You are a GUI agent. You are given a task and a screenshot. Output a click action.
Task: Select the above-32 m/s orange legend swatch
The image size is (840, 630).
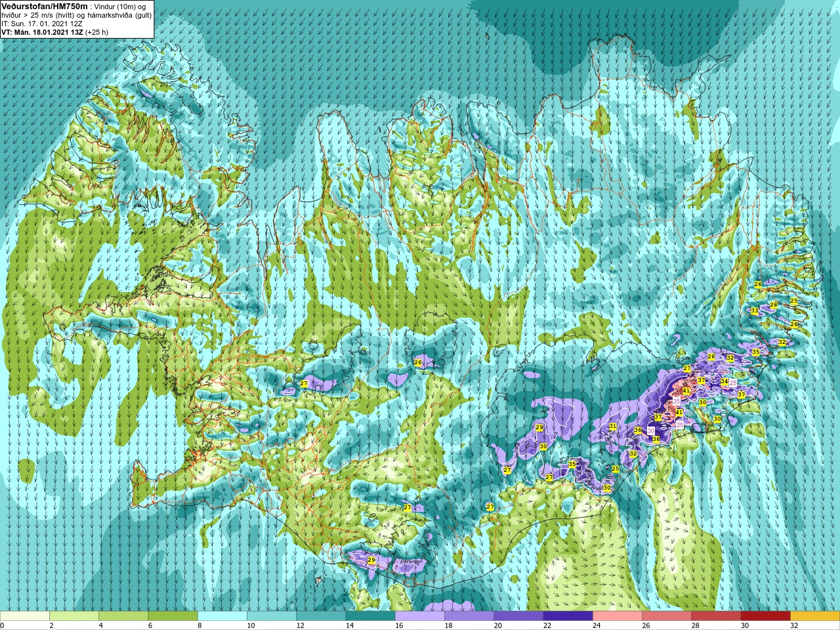click(814, 616)
